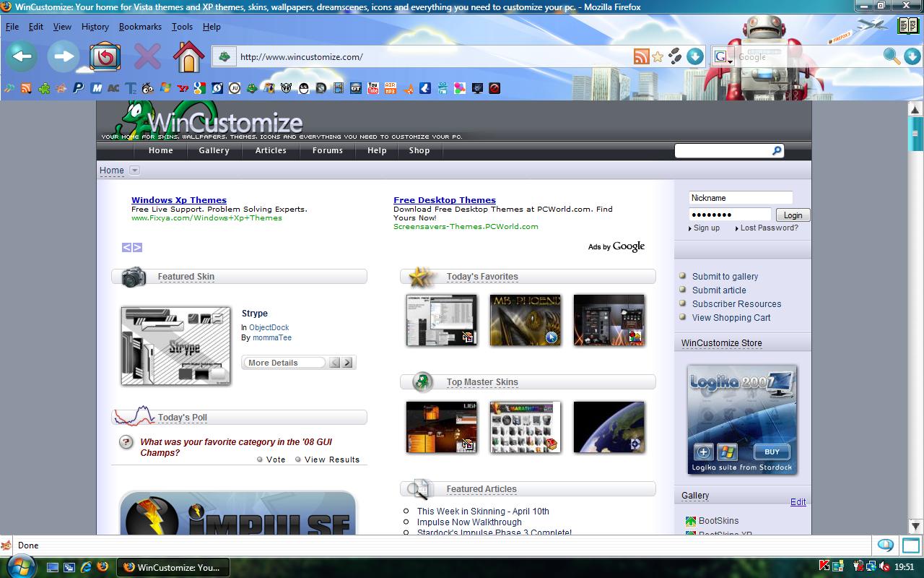This screenshot has height=578, width=924.
Task: Open the Bookmarks menu
Action: coord(140,27)
